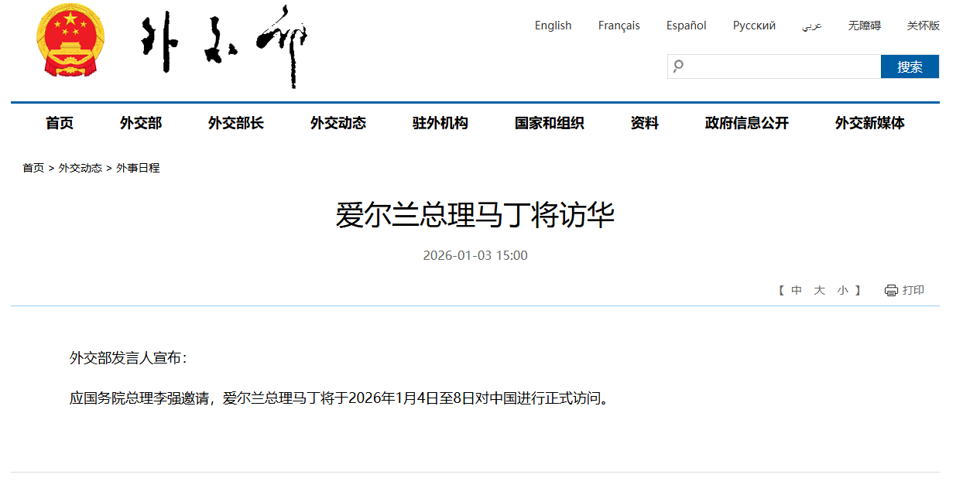Open the 政府信息公开 navigation menu item
Image resolution: width=980 pixels, height=495 pixels.
[x=746, y=122]
